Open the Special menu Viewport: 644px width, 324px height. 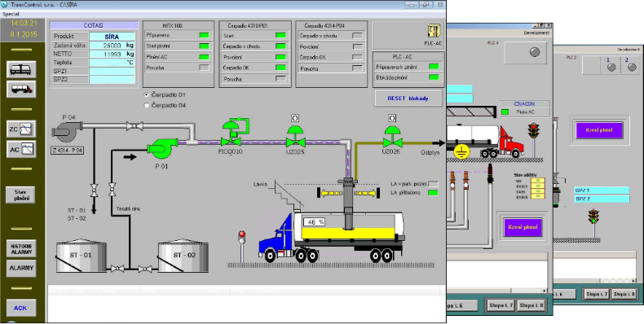click(11, 14)
